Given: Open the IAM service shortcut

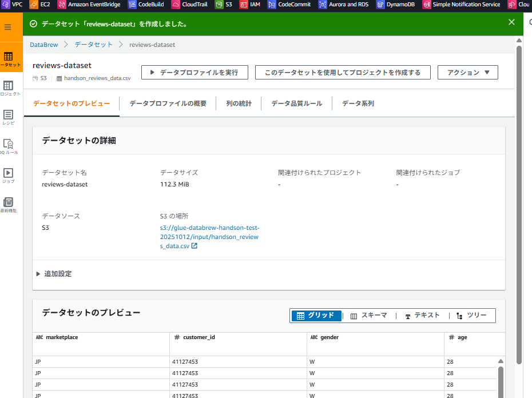Looking at the screenshot, I should pyautogui.click(x=250, y=5).
